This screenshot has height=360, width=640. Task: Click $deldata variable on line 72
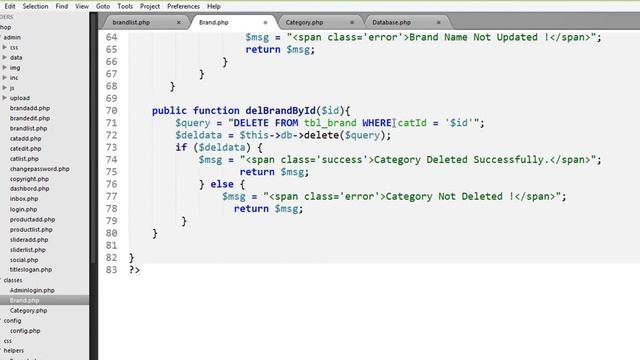point(199,135)
